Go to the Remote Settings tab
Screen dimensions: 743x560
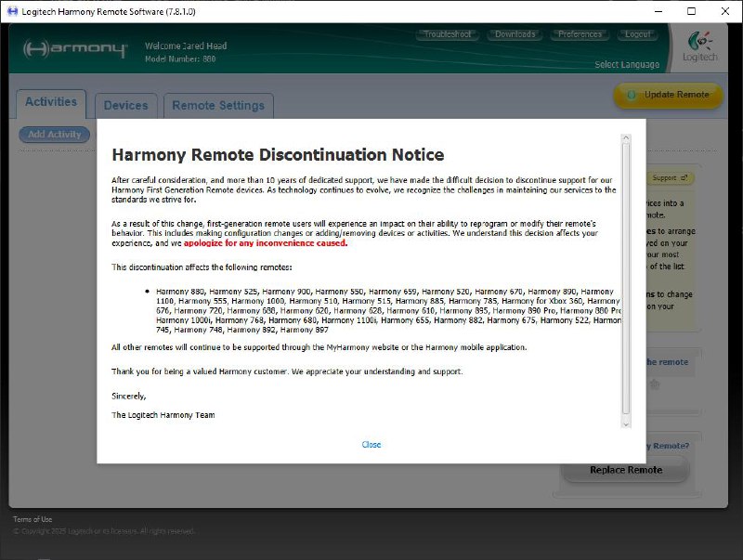coord(218,106)
